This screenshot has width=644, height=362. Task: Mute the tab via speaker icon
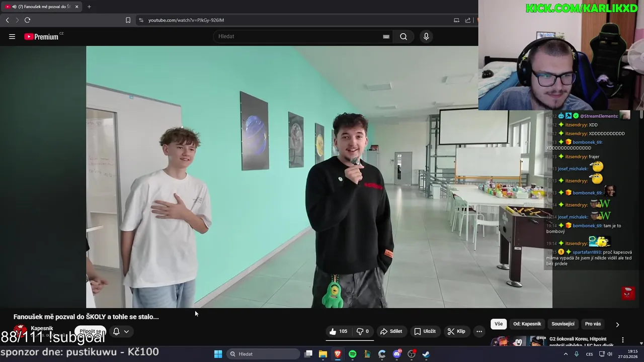[14, 7]
